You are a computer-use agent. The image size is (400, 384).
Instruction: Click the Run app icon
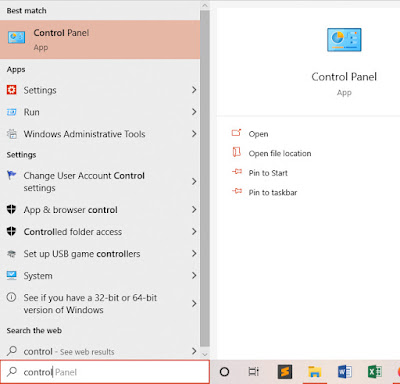coord(11,112)
